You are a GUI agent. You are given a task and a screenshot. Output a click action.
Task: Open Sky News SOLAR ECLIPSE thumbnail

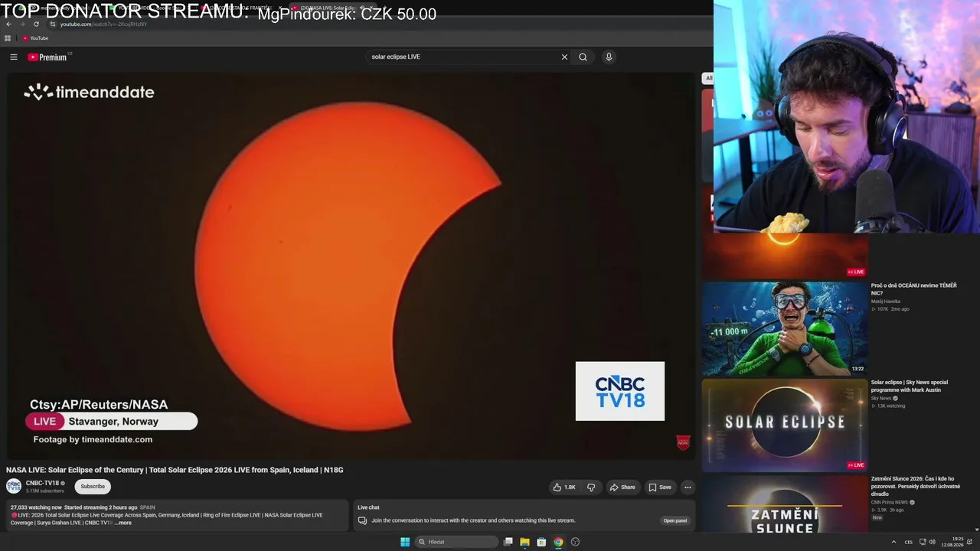click(785, 425)
